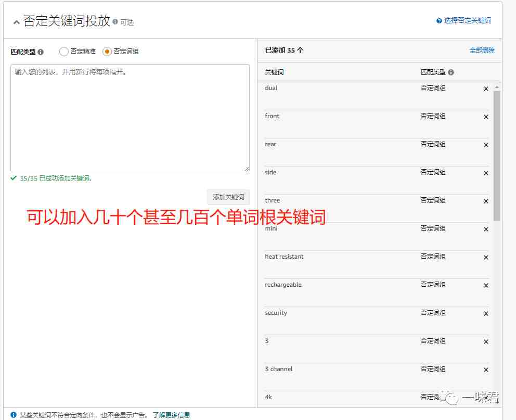The height and width of the screenshot is (420, 516).
Task: Remove the keyword rear
Action: [486, 145]
